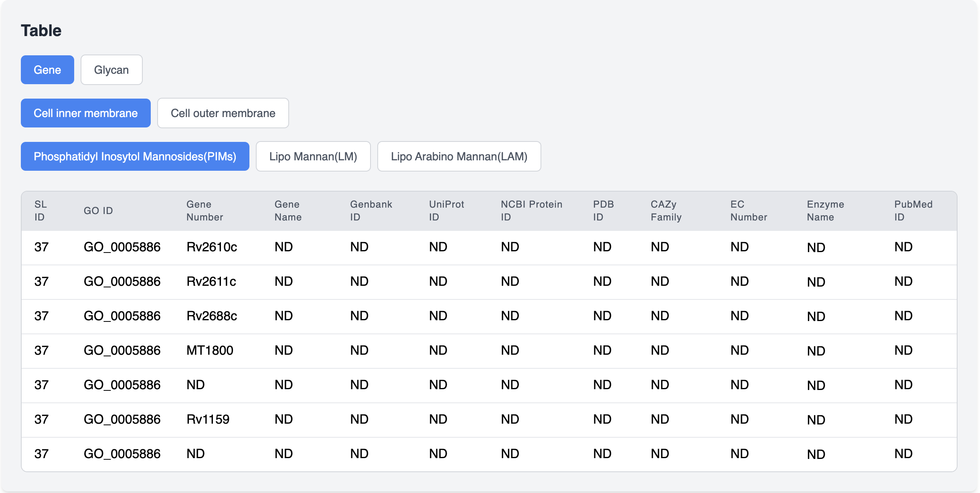980x493 pixels.
Task: Click the UniProt ID column header
Action: tap(446, 211)
